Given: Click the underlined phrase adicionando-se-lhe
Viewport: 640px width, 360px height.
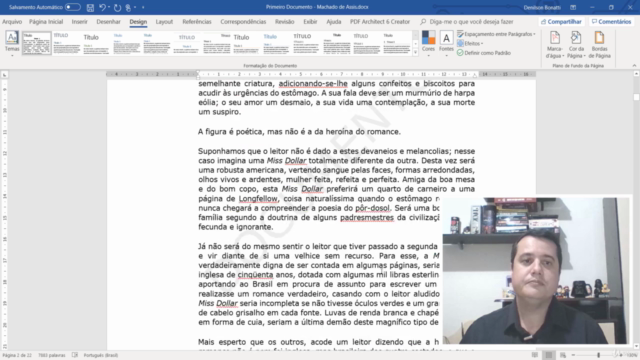Looking at the screenshot, I should pyautogui.click(x=313, y=84).
